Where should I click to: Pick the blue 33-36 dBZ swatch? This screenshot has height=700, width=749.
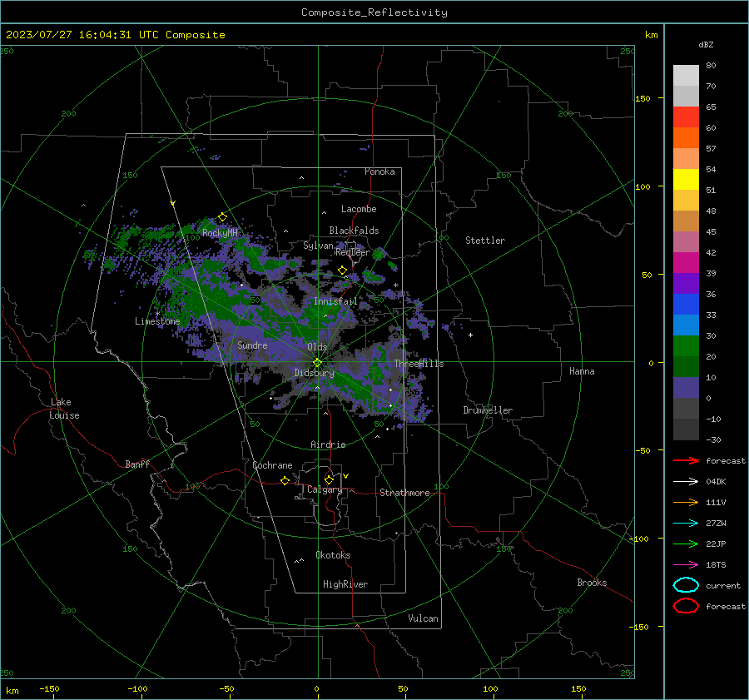686,305
